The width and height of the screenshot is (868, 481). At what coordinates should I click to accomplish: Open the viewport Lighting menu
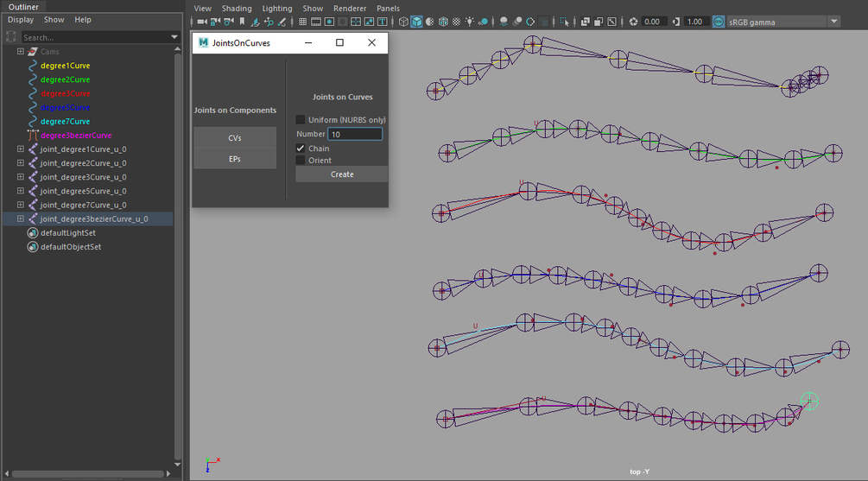pyautogui.click(x=276, y=9)
